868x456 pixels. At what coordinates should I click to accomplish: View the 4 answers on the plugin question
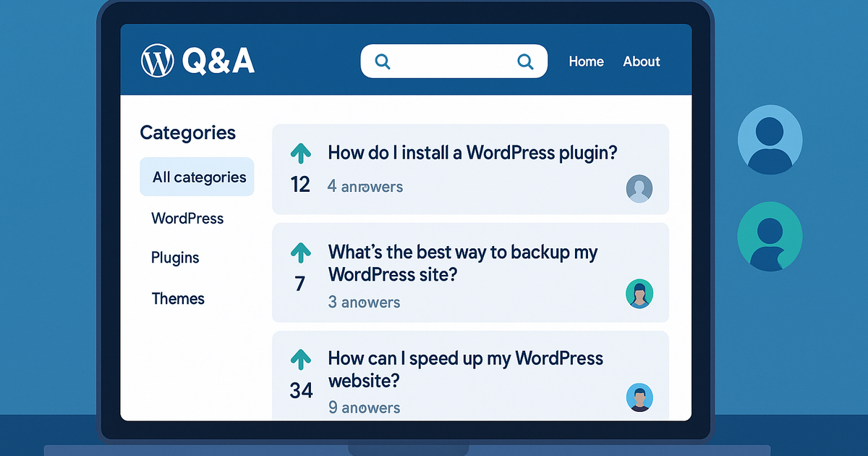pos(365,187)
